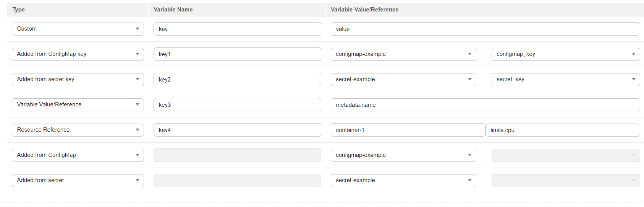The image size is (644, 207).
Task: Expand the 'Variable Value/Reference' type dropdown
Action: 78,105
